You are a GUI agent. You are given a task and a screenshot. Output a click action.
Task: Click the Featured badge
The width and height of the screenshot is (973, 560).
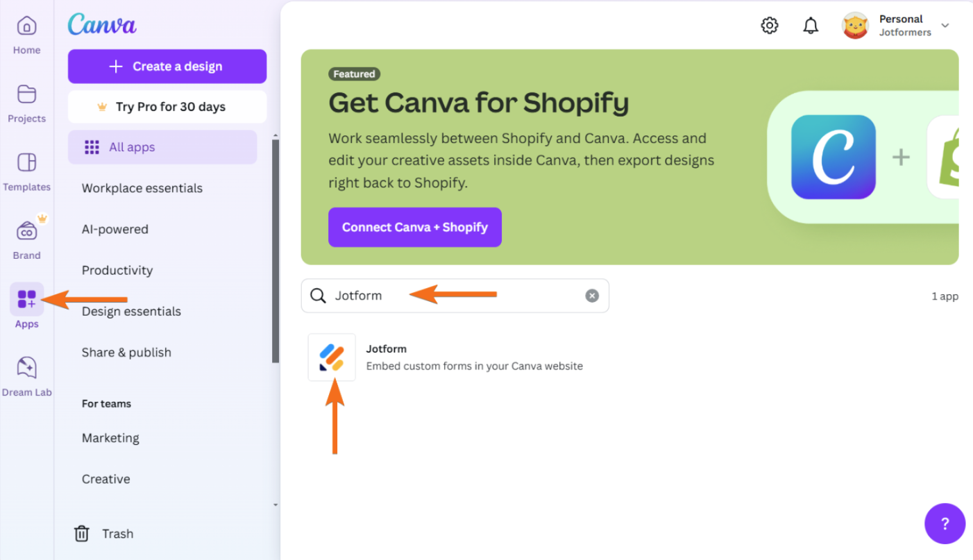[x=354, y=74]
